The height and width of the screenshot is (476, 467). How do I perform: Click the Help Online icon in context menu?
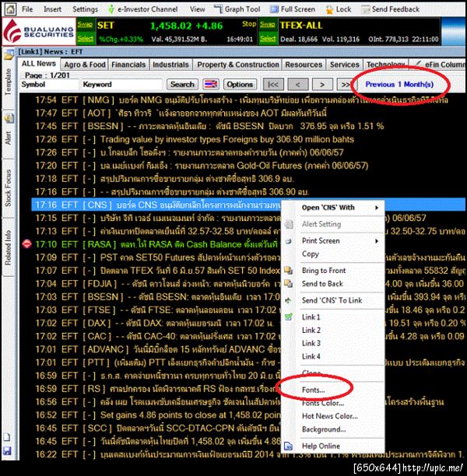(x=288, y=446)
